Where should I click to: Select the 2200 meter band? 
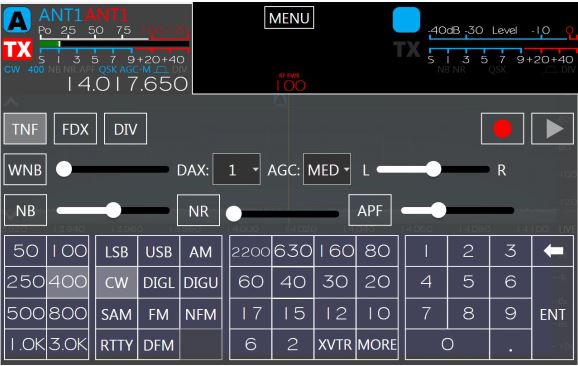[x=251, y=251]
